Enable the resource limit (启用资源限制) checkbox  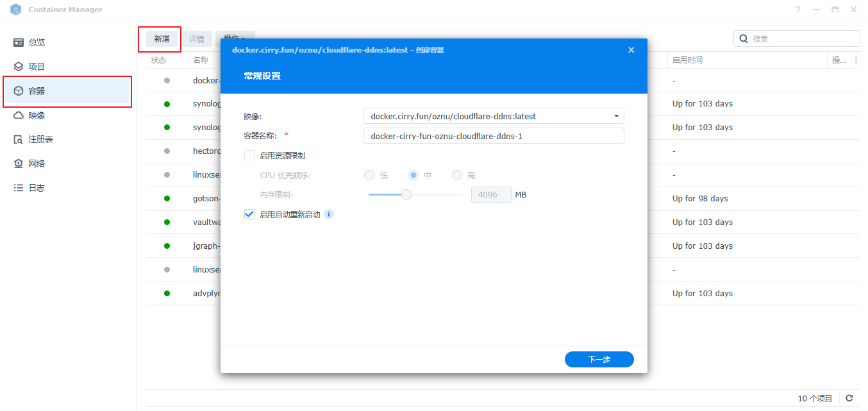(249, 155)
